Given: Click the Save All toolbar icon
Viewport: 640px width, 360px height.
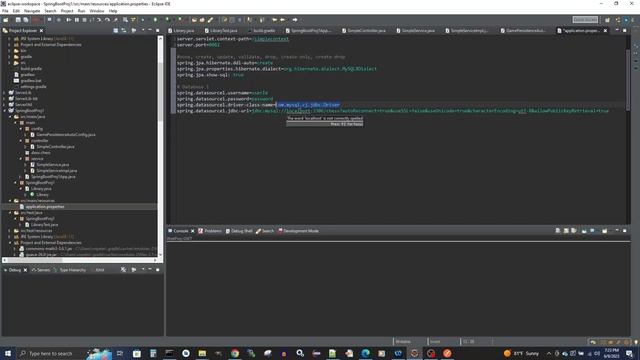Looking at the screenshot, I should click(26, 20).
